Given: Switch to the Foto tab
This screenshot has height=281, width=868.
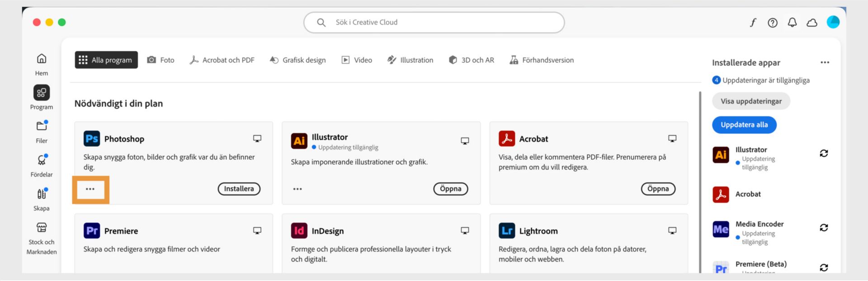Looking at the screenshot, I should tap(161, 60).
